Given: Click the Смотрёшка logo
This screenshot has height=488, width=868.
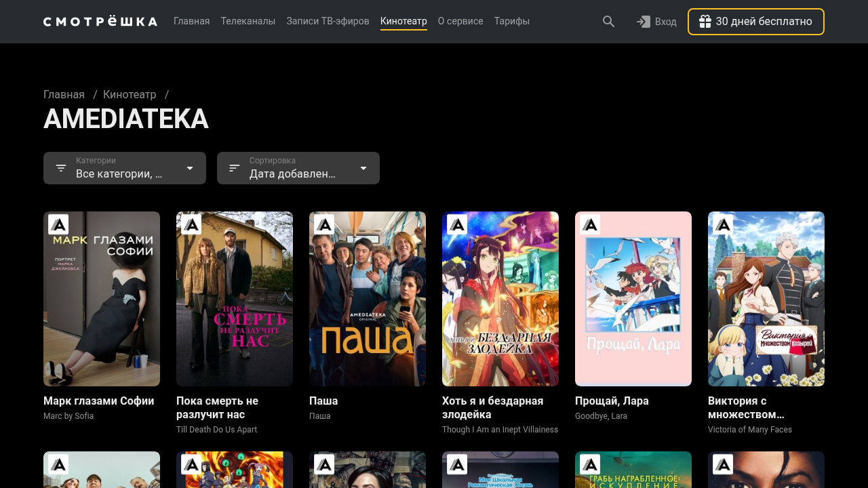Looking at the screenshot, I should (x=100, y=22).
